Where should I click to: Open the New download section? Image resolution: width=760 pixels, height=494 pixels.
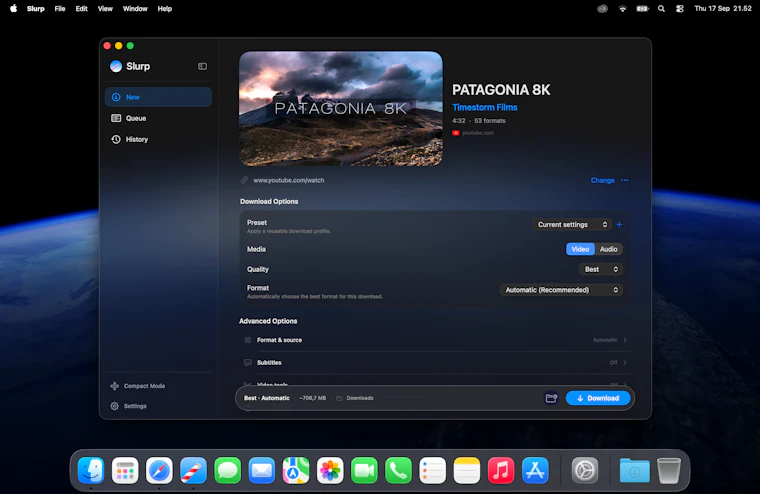point(158,97)
